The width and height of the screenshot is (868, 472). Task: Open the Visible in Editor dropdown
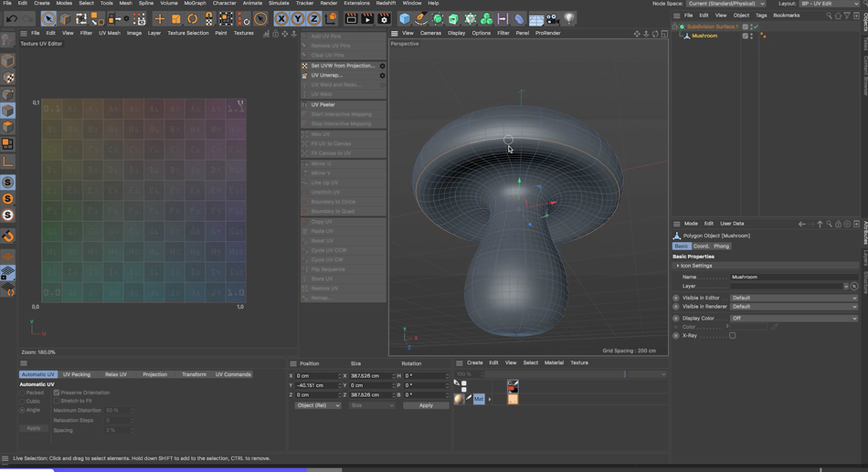(x=793, y=298)
